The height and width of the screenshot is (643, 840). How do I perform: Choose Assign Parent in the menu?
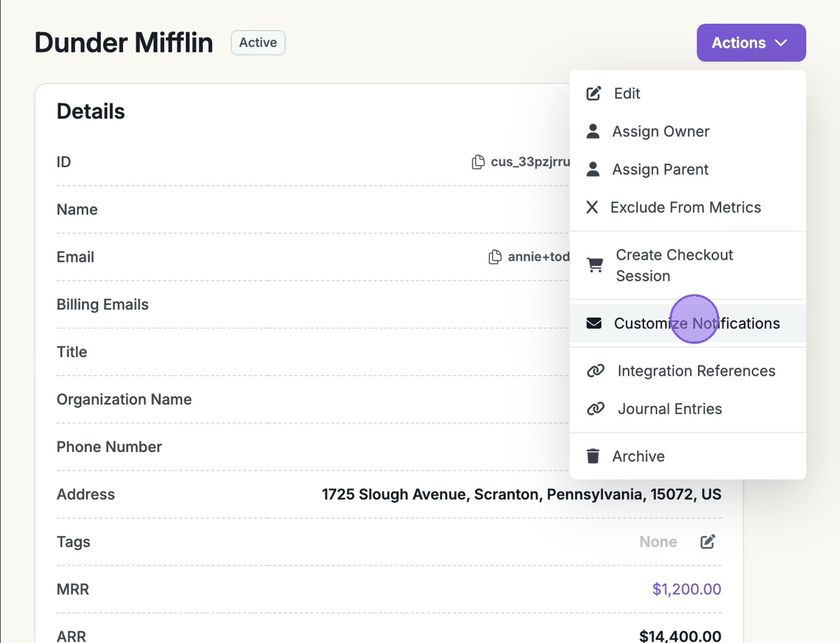688,169
